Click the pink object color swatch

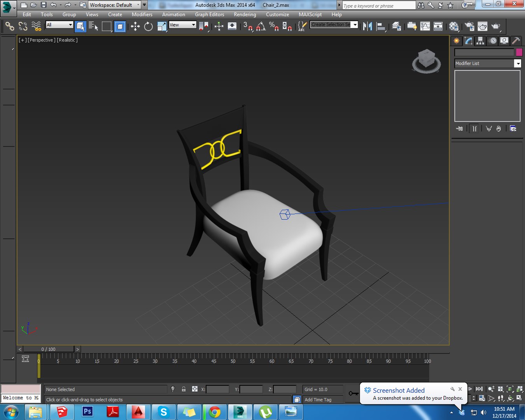click(519, 52)
